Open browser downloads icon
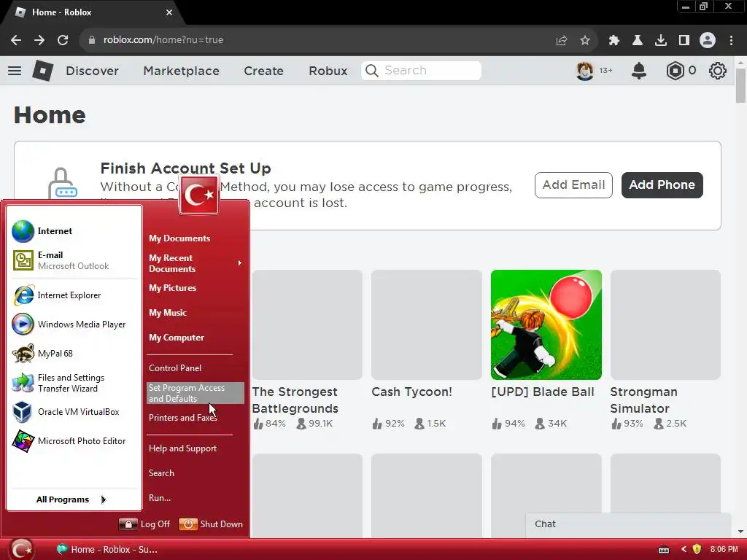Viewport: 747px width, 560px height. [661, 41]
